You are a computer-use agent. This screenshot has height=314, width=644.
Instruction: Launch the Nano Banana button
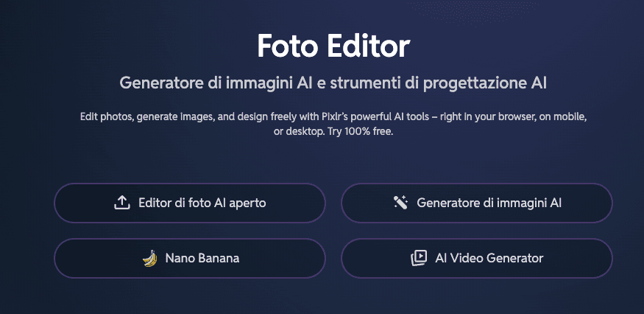pyautogui.click(x=189, y=258)
